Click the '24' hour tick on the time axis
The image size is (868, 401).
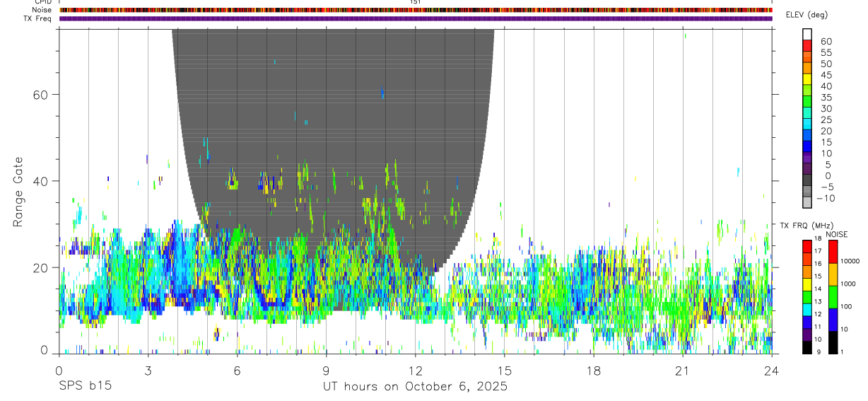click(772, 370)
